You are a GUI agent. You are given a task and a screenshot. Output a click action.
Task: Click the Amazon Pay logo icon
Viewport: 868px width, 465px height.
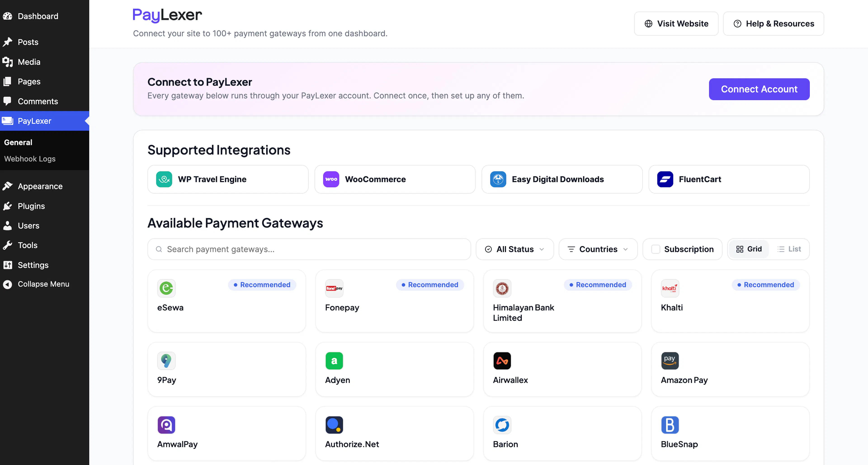coord(670,361)
